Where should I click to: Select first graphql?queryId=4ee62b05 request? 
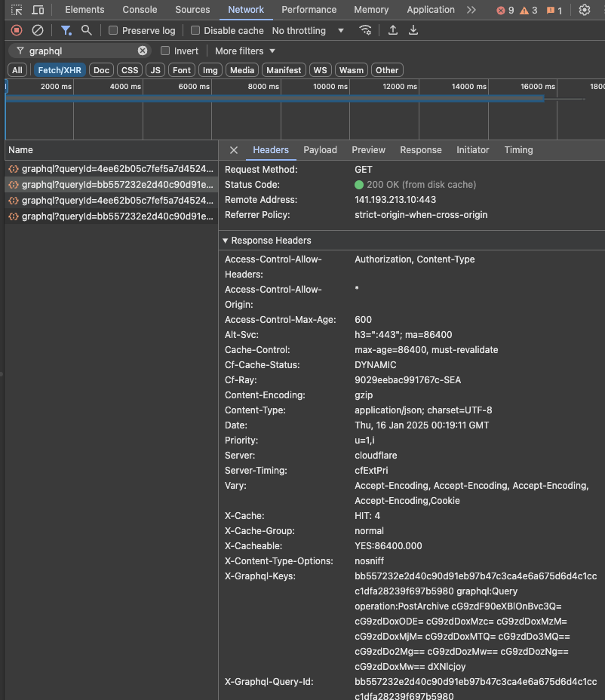coord(111,169)
